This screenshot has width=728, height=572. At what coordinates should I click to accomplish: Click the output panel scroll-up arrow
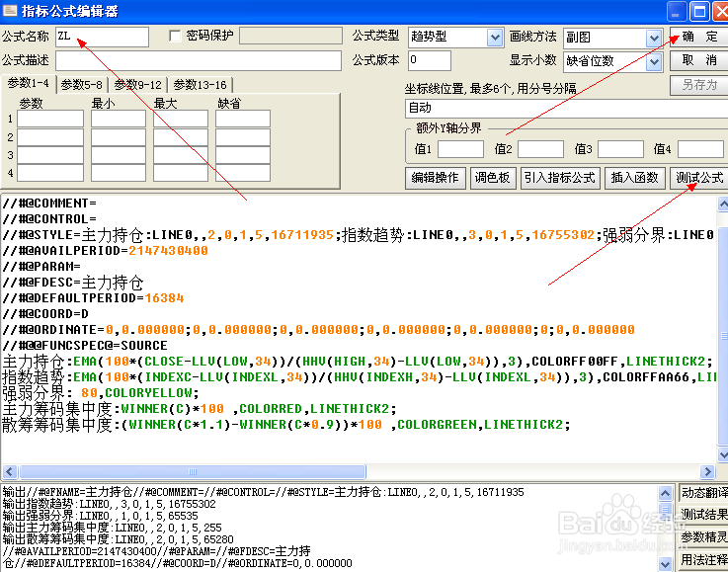666,494
